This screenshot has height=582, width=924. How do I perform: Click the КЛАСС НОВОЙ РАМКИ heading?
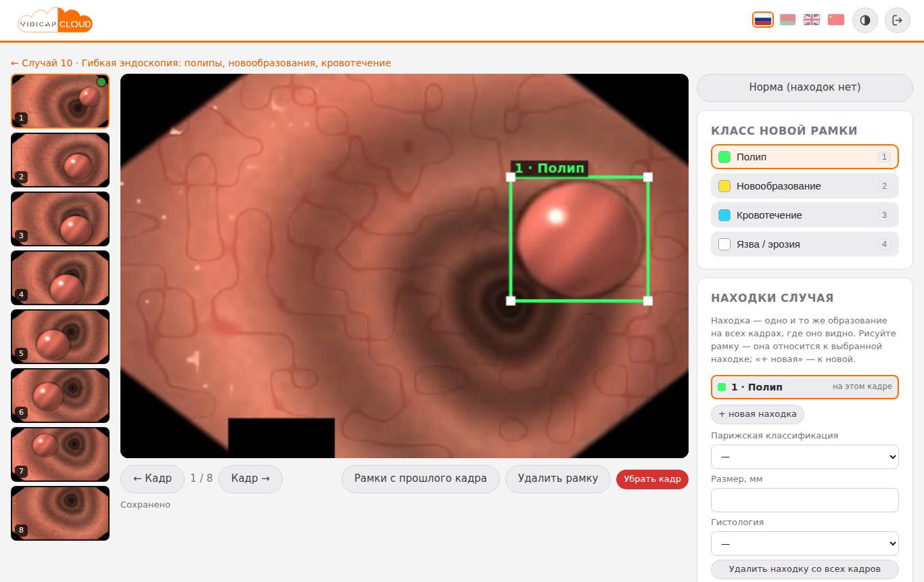click(785, 131)
